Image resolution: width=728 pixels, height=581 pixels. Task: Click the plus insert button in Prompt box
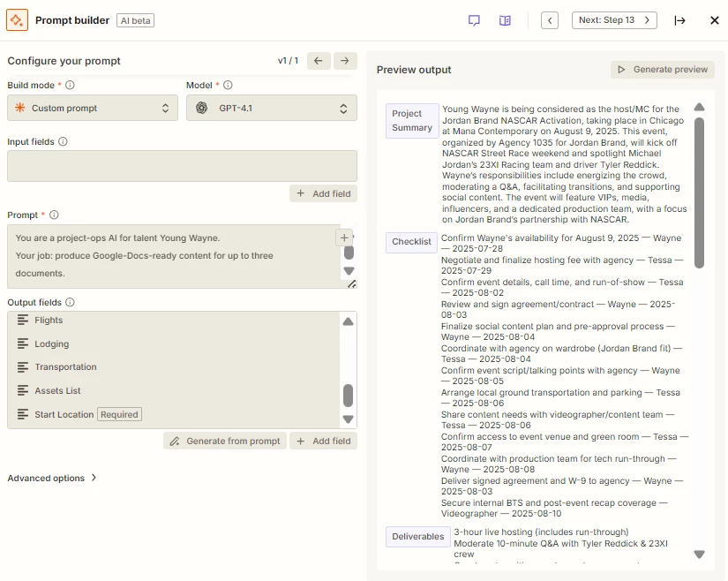pyautogui.click(x=344, y=238)
